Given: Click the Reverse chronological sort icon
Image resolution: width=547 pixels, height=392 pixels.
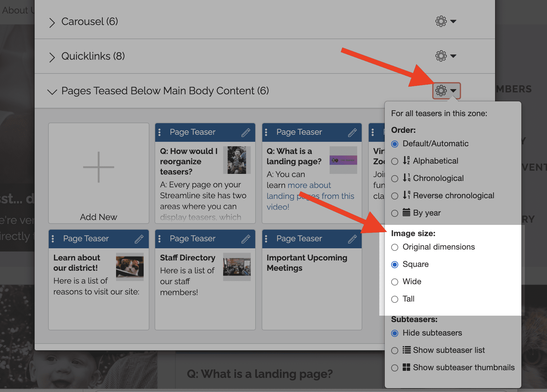Looking at the screenshot, I should pos(406,195).
